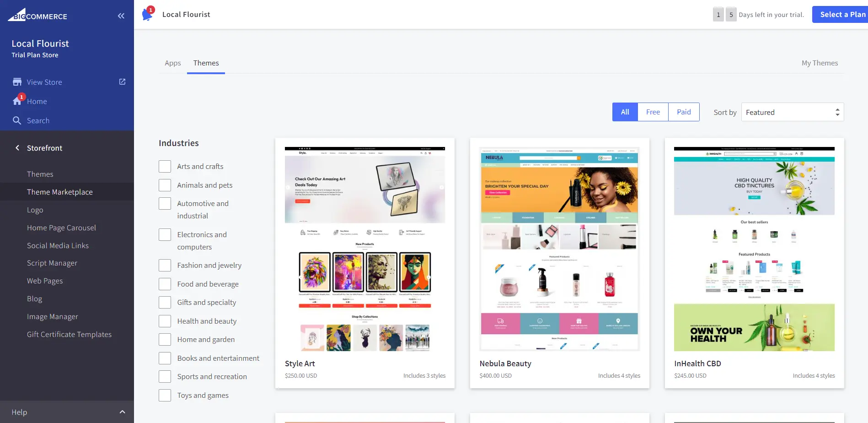Select Theme Marketplace in sidebar

60,192
